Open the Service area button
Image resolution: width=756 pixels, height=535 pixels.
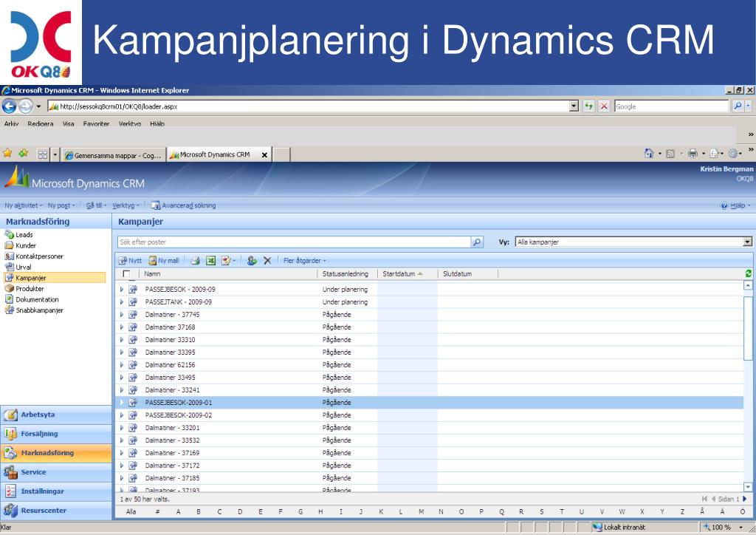[56, 472]
